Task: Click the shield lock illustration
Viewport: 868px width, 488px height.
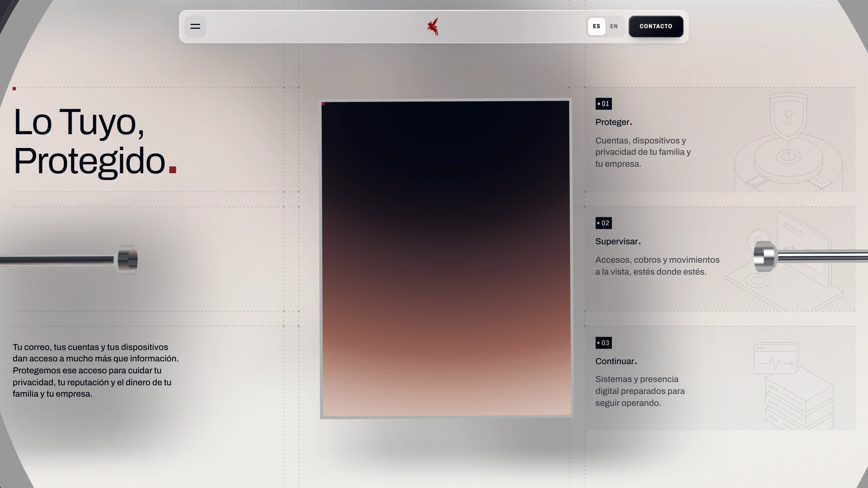Action: tap(789, 142)
